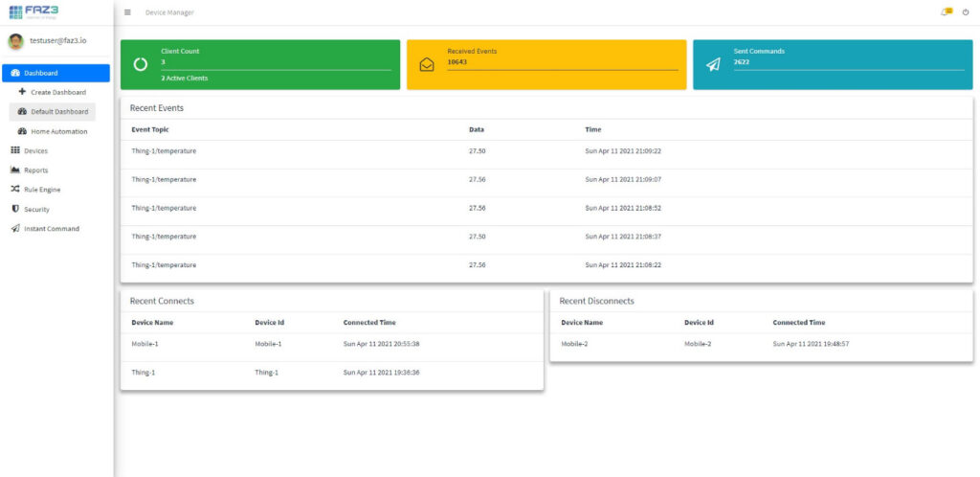Click the Client Count circle icon

141,64
